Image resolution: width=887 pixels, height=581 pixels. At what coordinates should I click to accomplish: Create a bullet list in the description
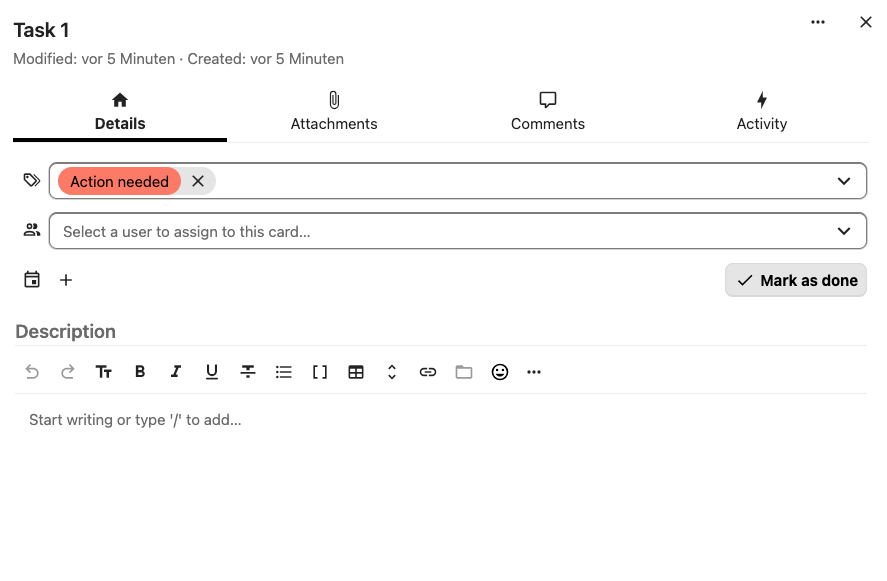point(284,371)
